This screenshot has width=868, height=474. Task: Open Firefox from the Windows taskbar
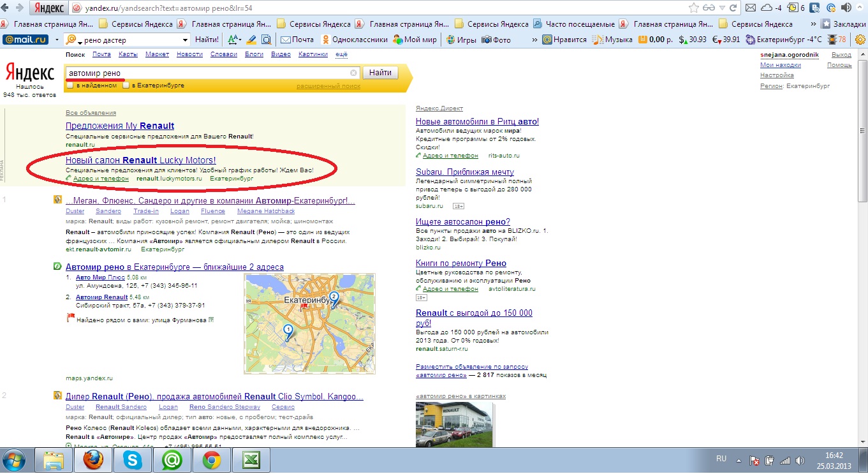(x=94, y=460)
